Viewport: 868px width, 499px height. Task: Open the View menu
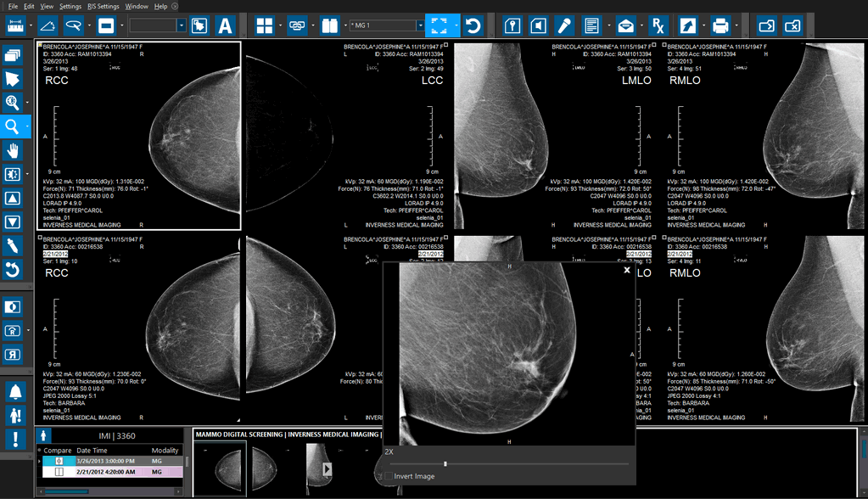(x=47, y=6)
